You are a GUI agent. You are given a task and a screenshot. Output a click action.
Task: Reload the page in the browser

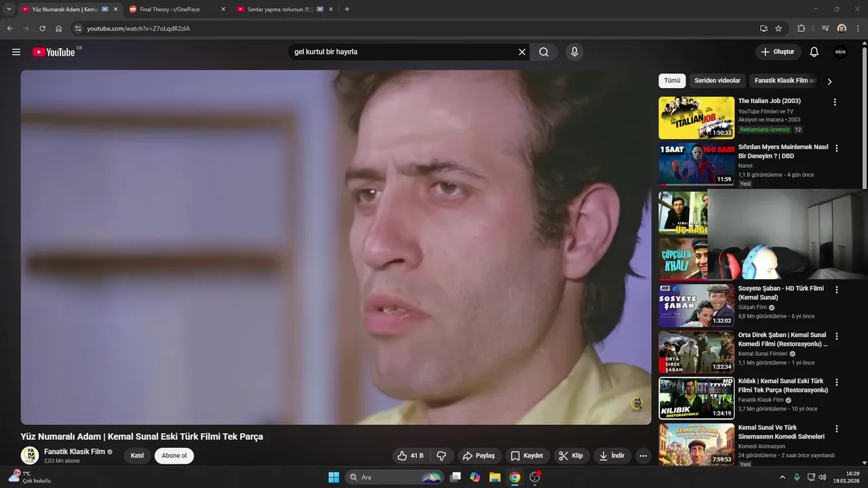42,28
